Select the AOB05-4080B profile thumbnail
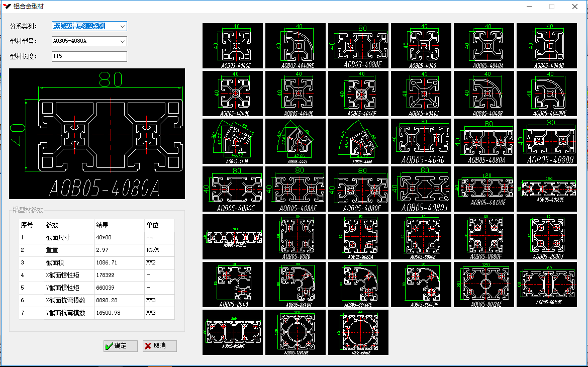 547,141
